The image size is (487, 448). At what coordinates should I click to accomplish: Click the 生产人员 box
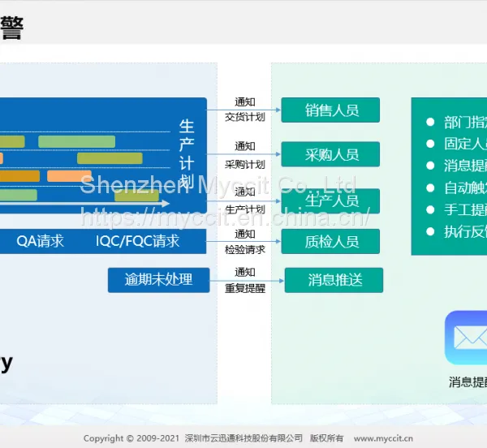point(330,200)
